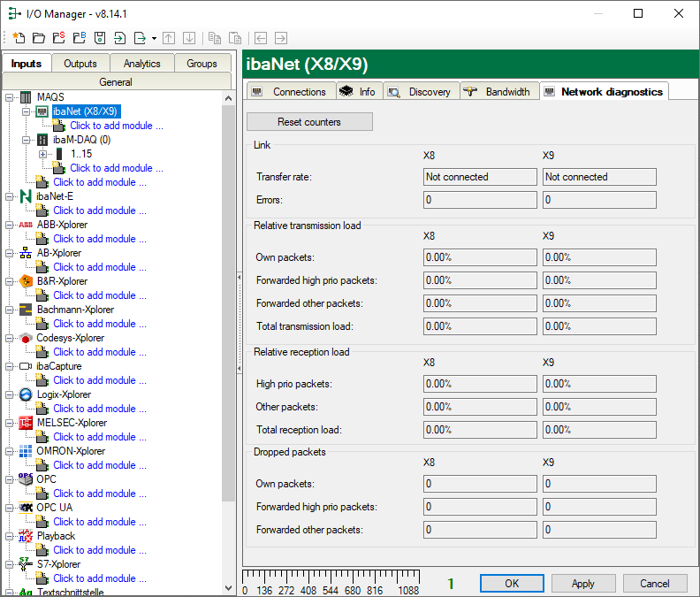This screenshot has width=700, height=597.
Task: Select the Network diagnostics tab
Action: click(604, 92)
